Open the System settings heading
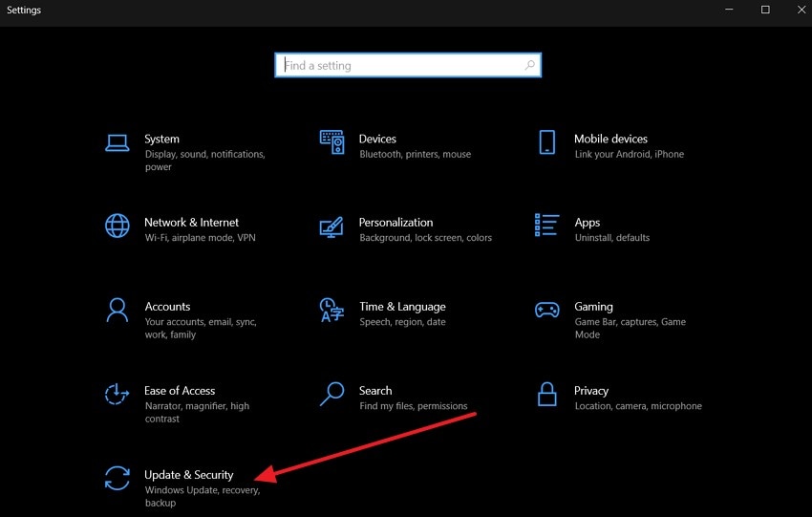This screenshot has height=517, width=812. (161, 139)
